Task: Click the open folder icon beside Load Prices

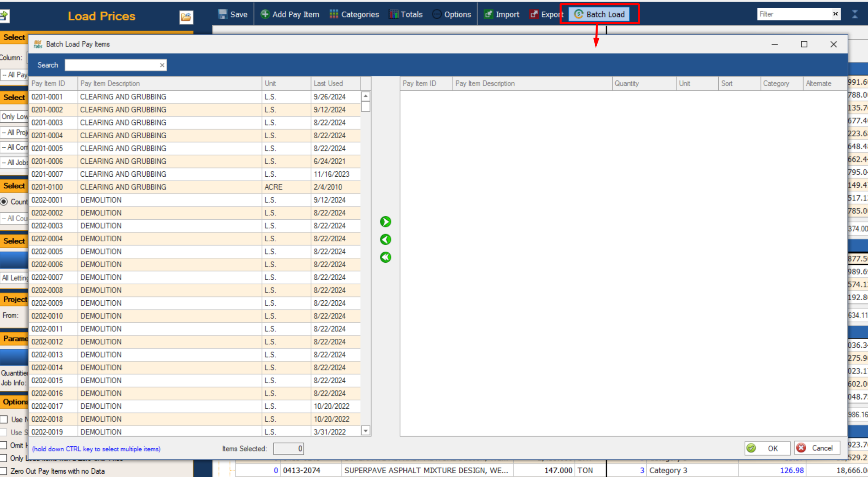Action: (186, 17)
